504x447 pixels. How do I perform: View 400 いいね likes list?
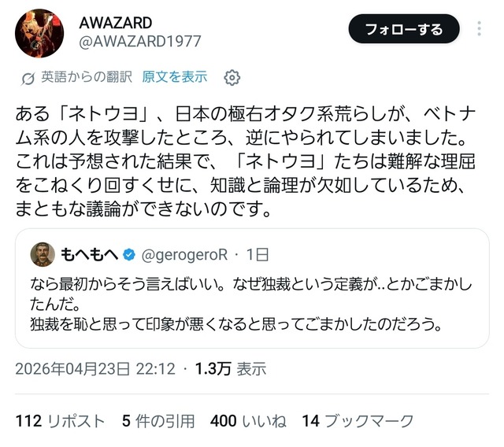pyautogui.click(x=248, y=421)
